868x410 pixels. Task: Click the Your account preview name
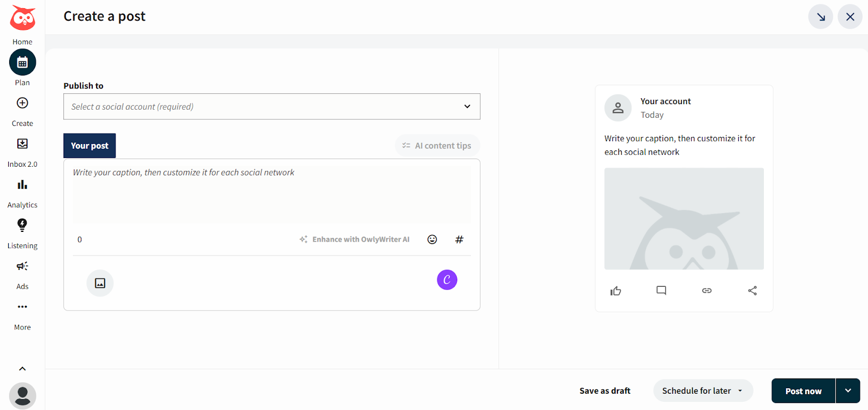pyautogui.click(x=666, y=102)
